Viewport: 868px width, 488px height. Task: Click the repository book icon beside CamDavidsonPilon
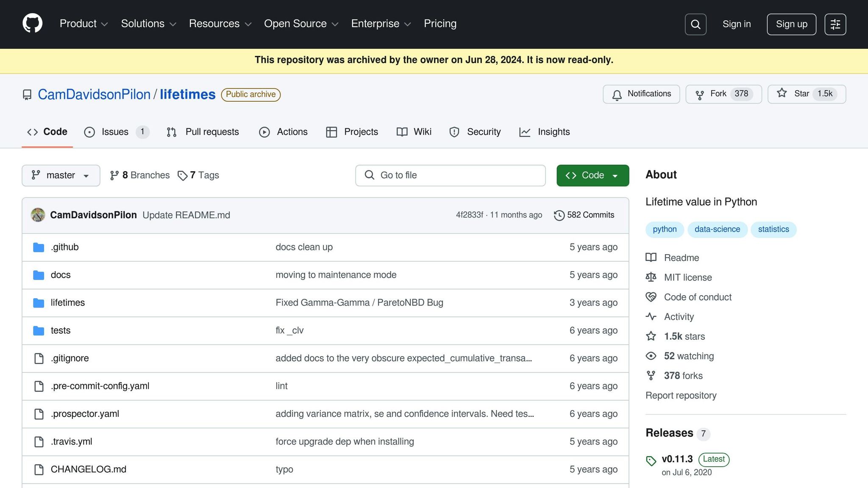(x=27, y=94)
